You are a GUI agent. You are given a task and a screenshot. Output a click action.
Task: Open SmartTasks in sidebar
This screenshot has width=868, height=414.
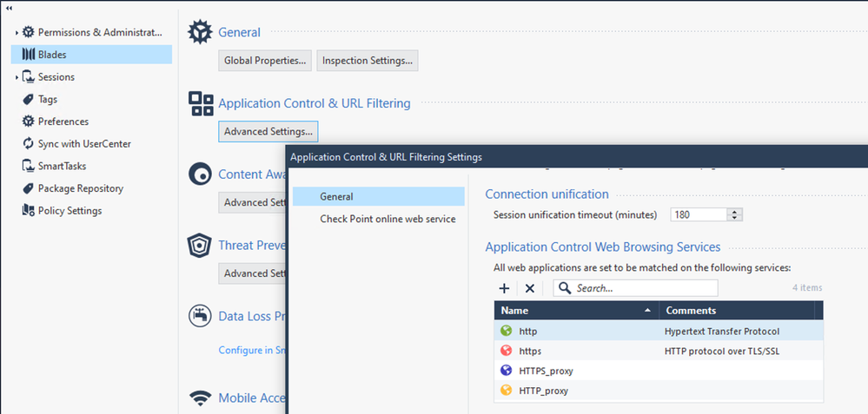[x=62, y=166]
